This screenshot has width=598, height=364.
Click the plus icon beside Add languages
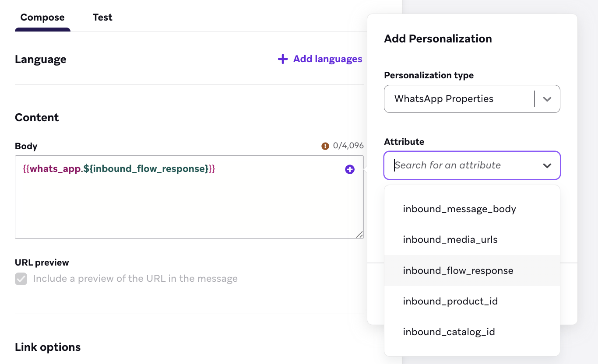pyautogui.click(x=282, y=59)
